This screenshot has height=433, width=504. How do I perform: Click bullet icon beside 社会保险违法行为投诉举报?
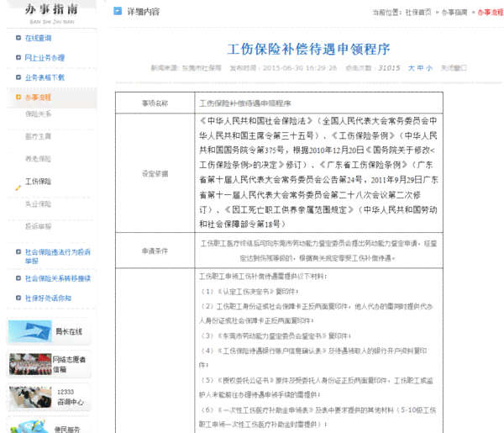click(x=18, y=251)
